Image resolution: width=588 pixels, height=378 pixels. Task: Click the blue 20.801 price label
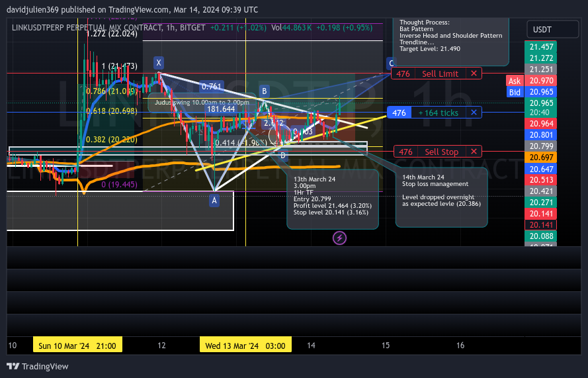tap(541, 135)
